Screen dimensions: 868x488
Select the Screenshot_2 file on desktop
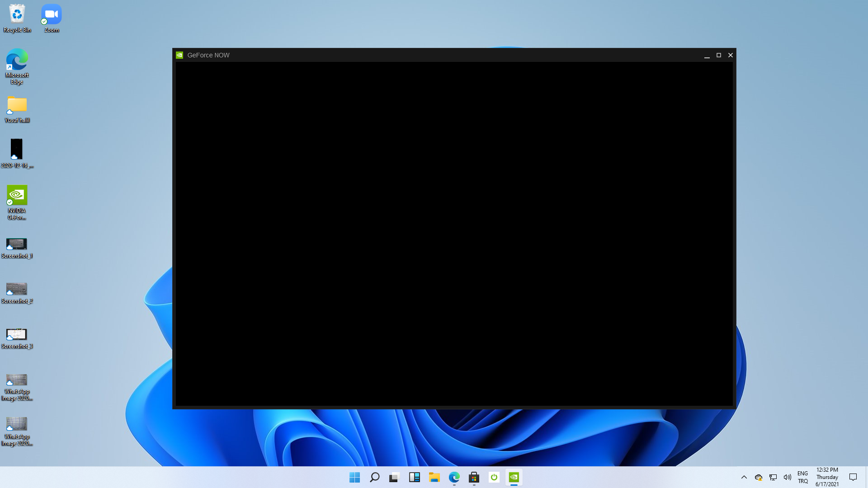pyautogui.click(x=17, y=289)
